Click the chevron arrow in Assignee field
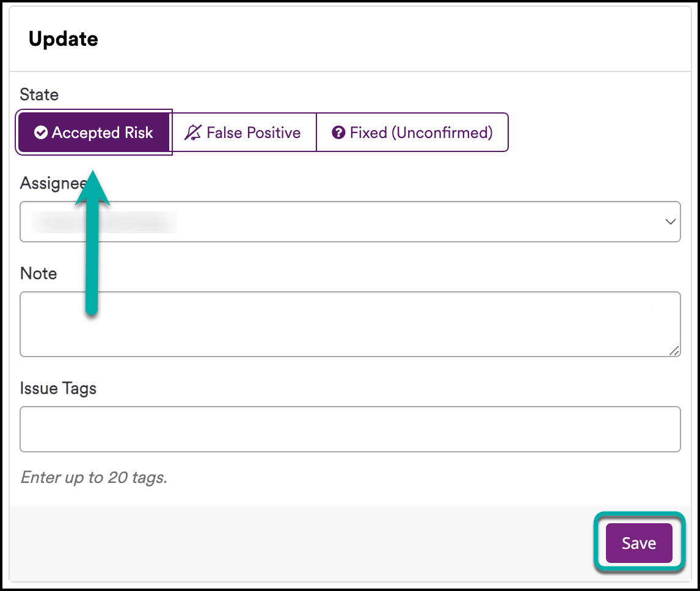 [670, 222]
